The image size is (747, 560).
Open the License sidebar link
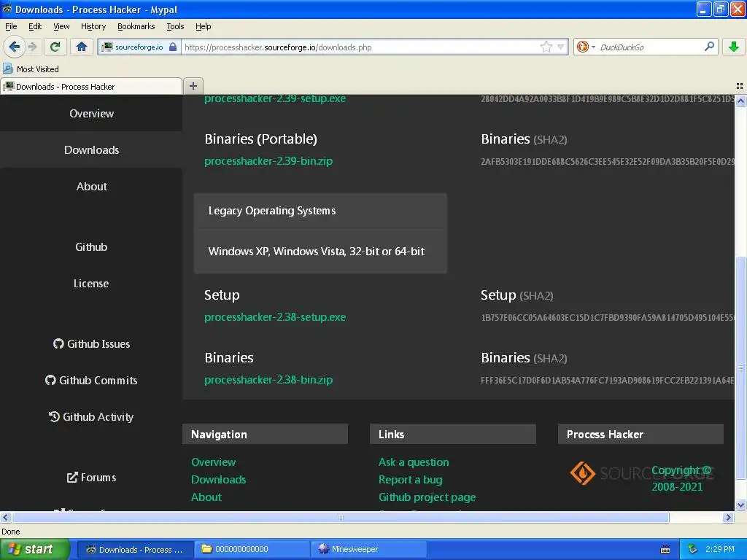[x=91, y=284]
